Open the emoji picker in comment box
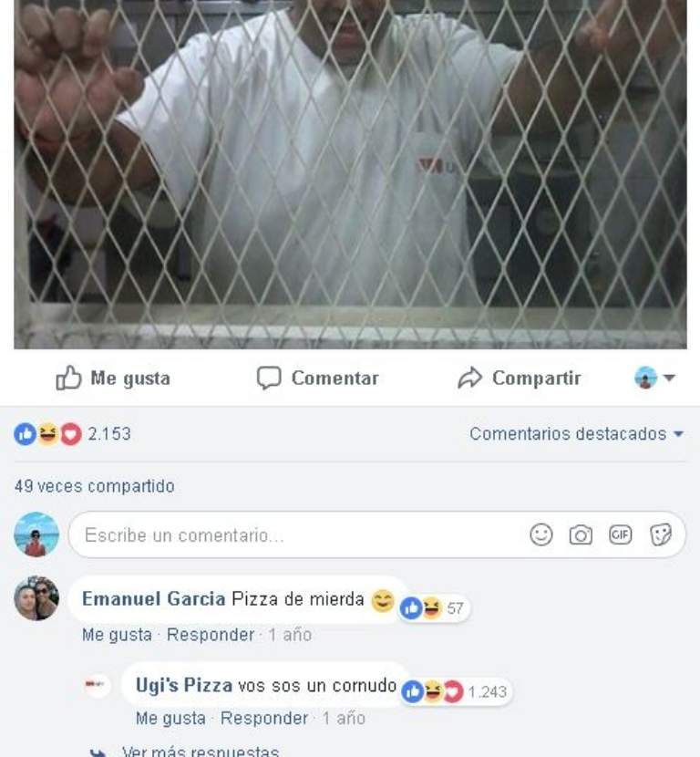The image size is (700, 757). 540,534
